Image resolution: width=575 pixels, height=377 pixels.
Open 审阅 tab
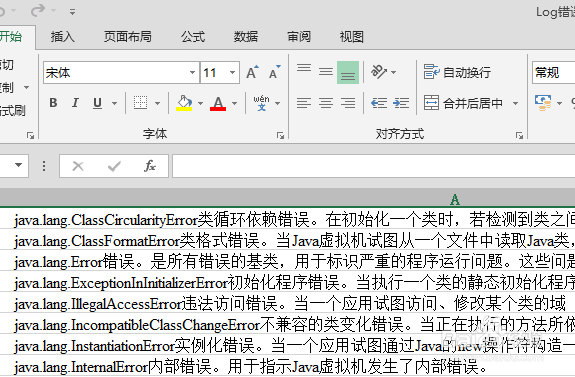pyautogui.click(x=299, y=37)
